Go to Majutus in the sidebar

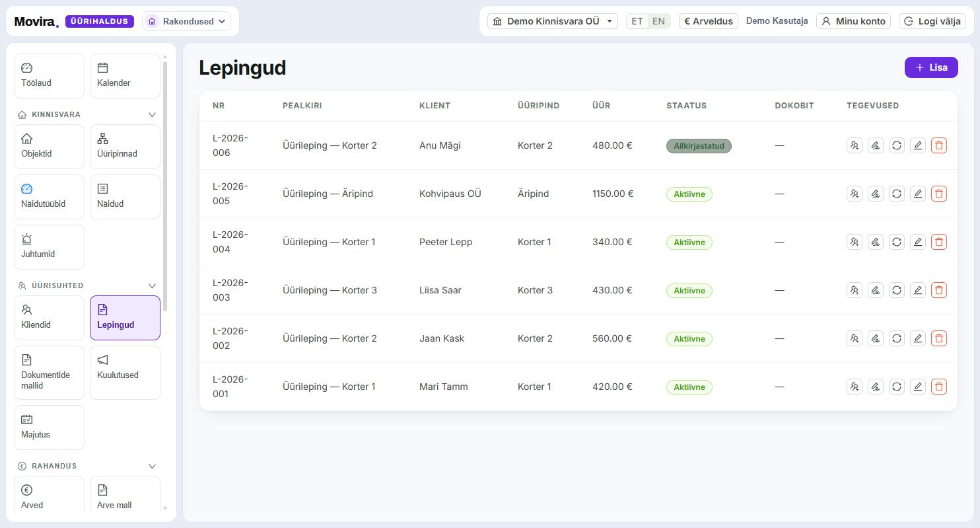49,428
